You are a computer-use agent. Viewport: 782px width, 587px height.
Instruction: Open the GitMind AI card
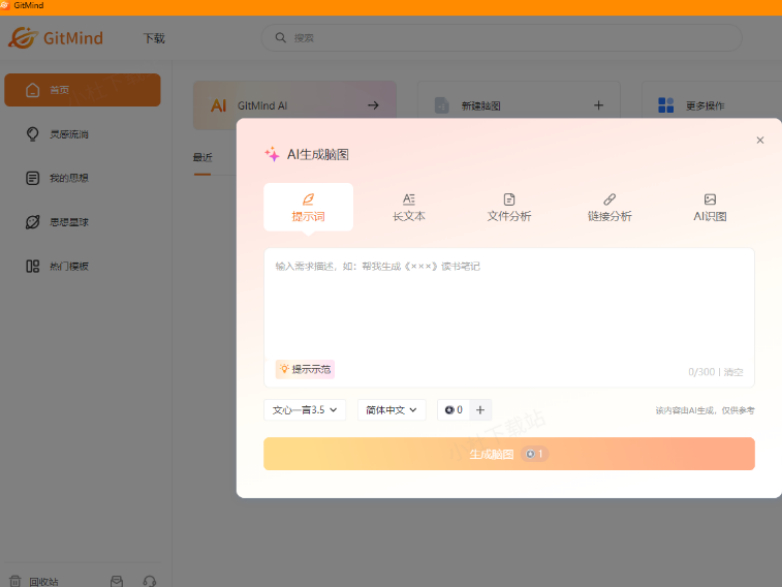pyautogui.click(x=295, y=105)
